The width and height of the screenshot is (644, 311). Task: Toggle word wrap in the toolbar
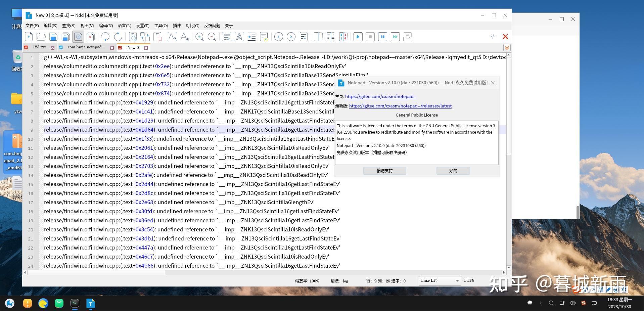(x=227, y=37)
